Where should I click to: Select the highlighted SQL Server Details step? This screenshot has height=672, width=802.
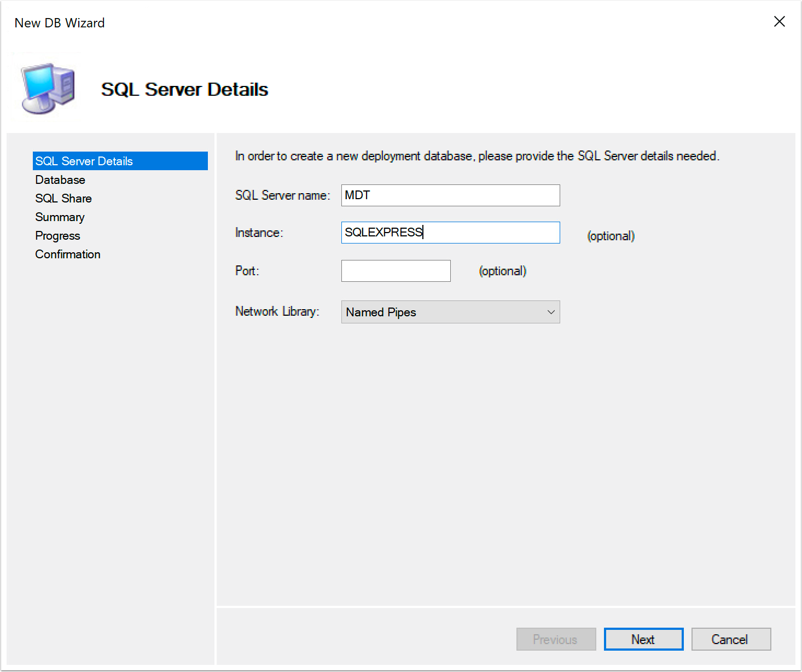pos(84,161)
